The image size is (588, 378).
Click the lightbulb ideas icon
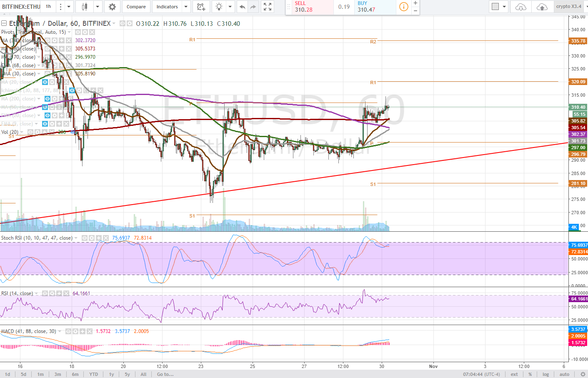point(219,7)
